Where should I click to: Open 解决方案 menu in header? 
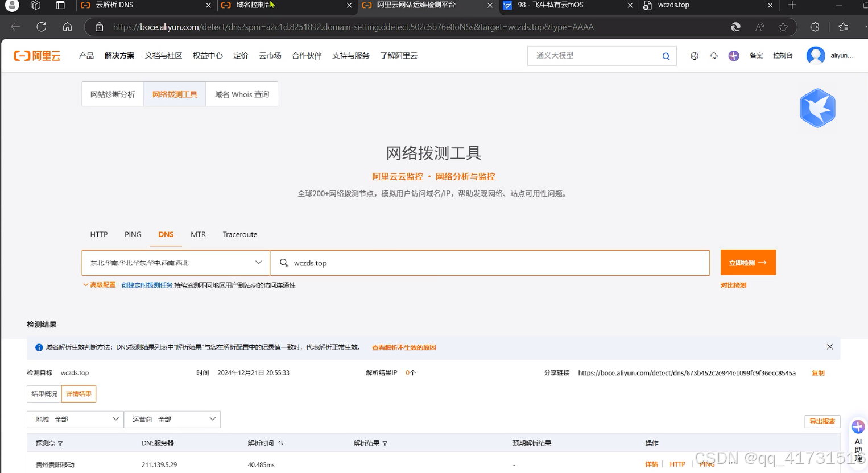point(119,56)
